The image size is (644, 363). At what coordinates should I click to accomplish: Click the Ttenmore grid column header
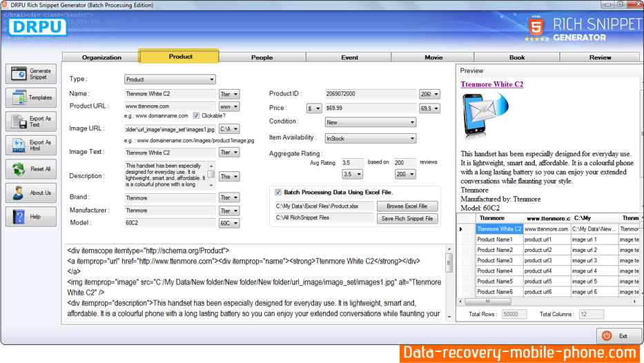click(500, 219)
